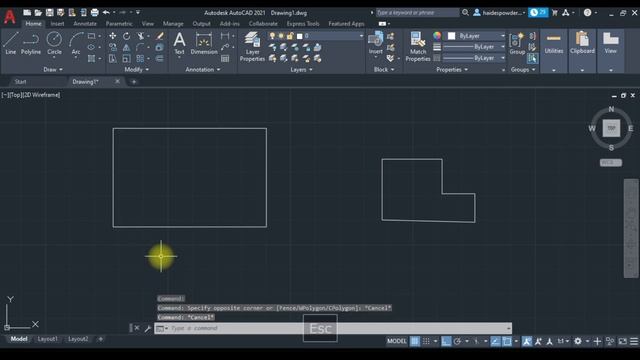Screen dimensions: 640x360
Task: Toggle polar tracking in status bar
Action: [458, 341]
